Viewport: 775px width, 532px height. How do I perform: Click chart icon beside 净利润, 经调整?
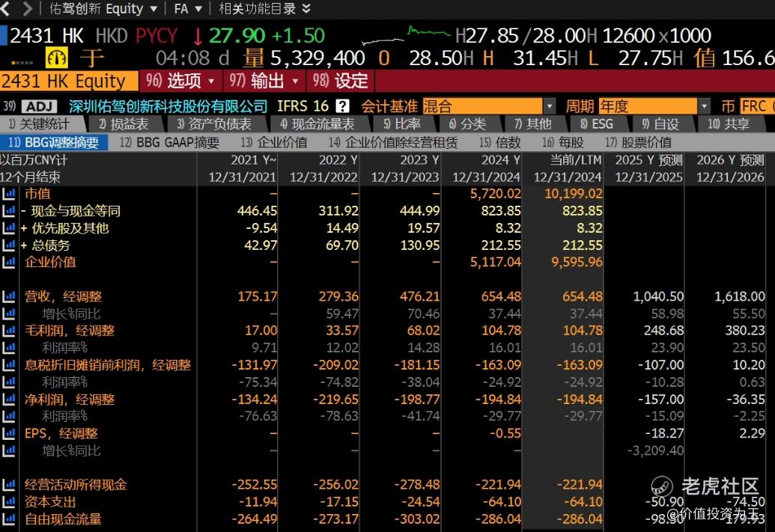pyautogui.click(x=8, y=399)
